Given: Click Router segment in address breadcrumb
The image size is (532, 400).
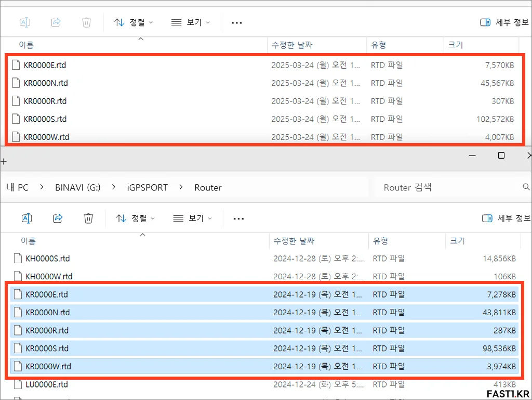Looking at the screenshot, I should point(208,187).
